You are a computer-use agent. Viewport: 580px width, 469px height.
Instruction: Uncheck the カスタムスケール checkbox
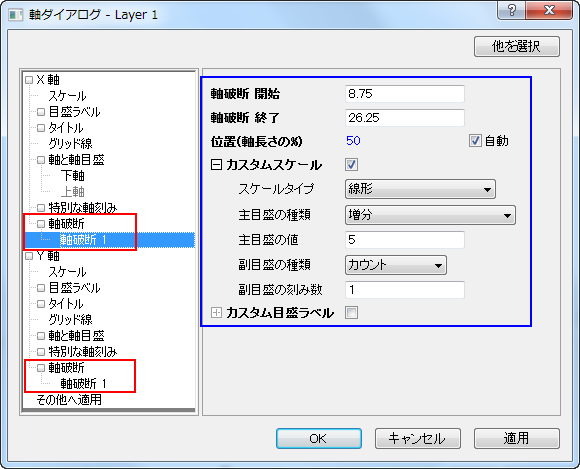pos(351,165)
